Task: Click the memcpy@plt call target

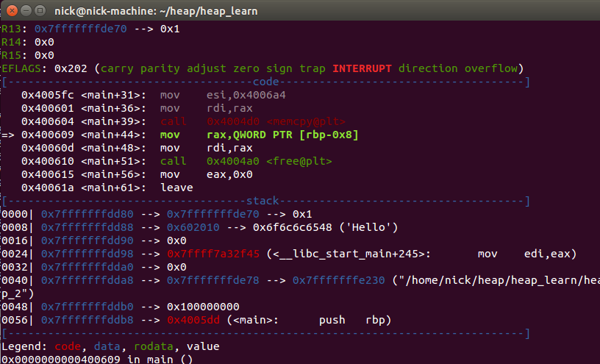Action: (276, 121)
